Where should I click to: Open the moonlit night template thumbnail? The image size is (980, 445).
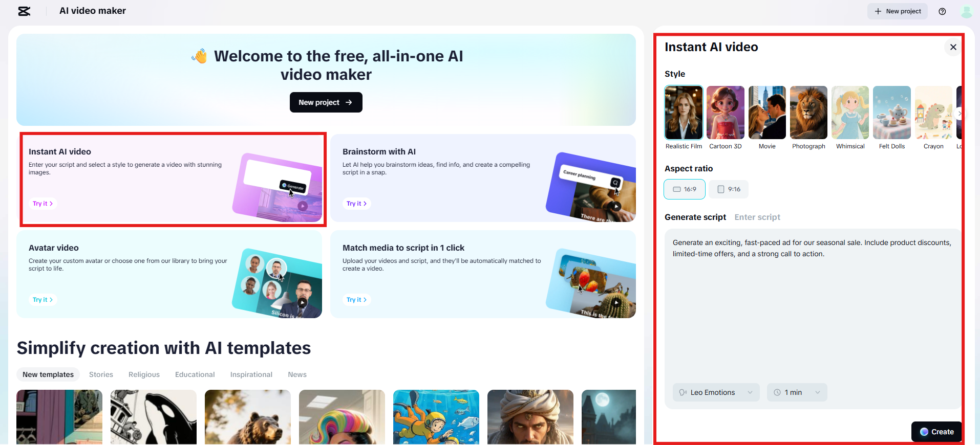point(609,417)
